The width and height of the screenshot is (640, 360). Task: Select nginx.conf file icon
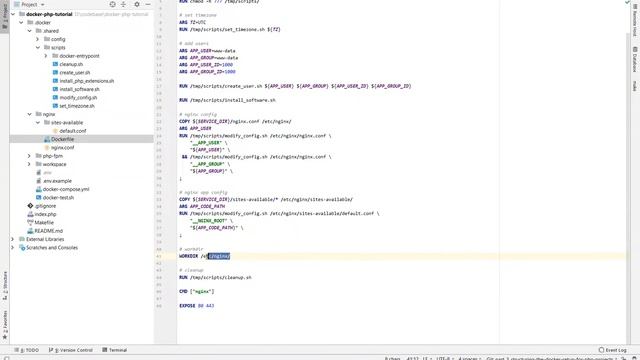(47, 147)
